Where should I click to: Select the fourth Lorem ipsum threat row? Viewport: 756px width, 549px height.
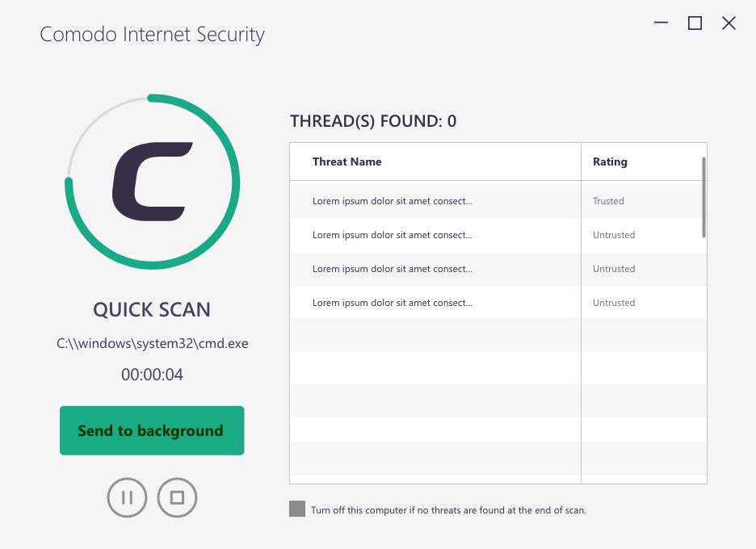(498, 303)
